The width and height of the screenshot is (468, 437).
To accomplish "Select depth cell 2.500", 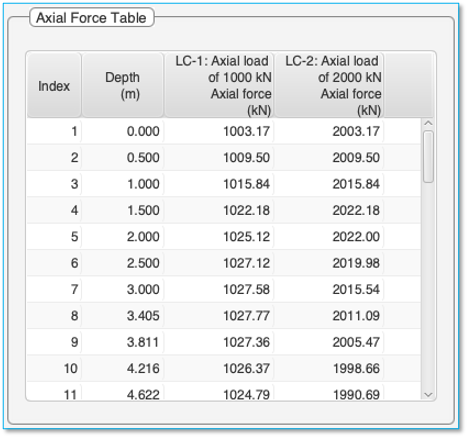I will pyautogui.click(x=123, y=263).
